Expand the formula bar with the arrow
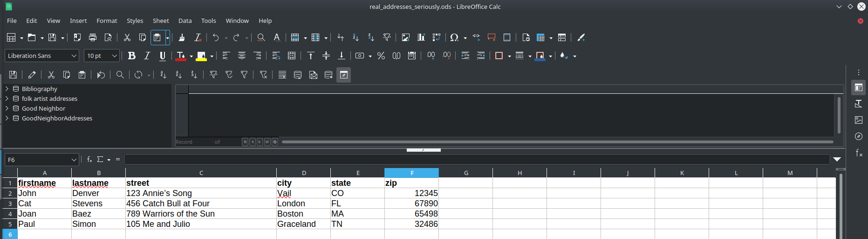The image size is (868, 239). point(837,160)
